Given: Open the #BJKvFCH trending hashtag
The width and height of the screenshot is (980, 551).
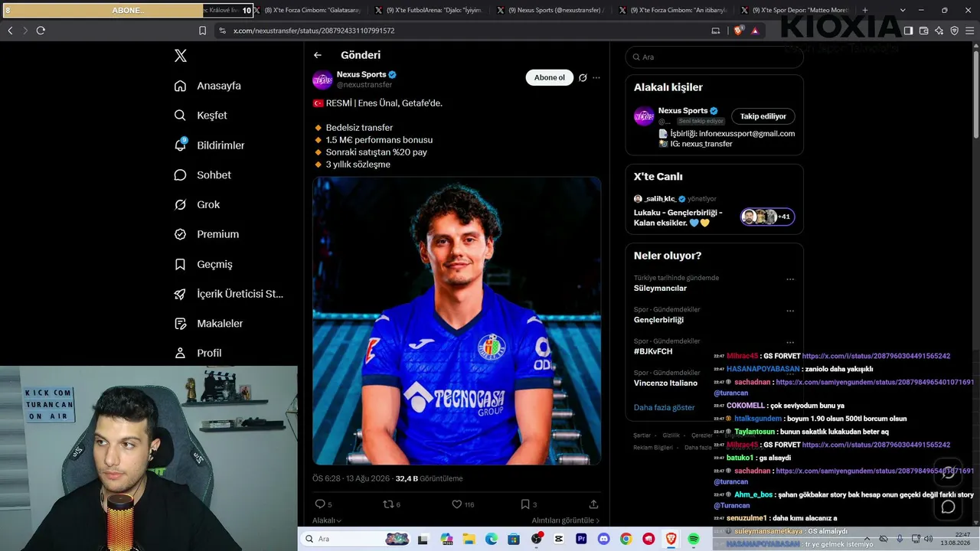Looking at the screenshot, I should (653, 351).
